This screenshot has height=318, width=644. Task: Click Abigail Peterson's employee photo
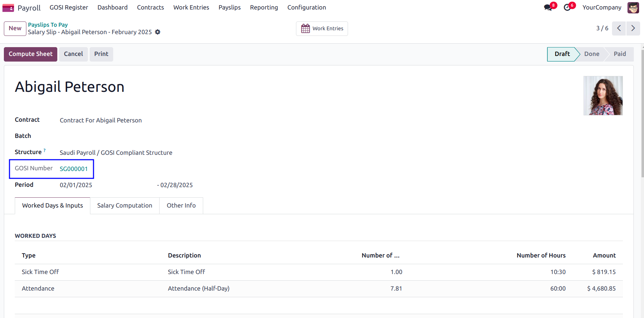coord(603,96)
